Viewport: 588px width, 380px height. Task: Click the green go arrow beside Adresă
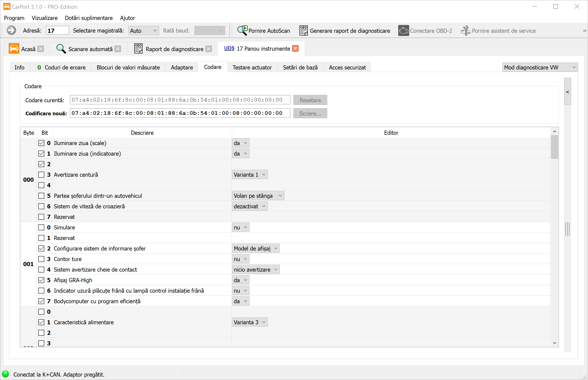point(11,31)
